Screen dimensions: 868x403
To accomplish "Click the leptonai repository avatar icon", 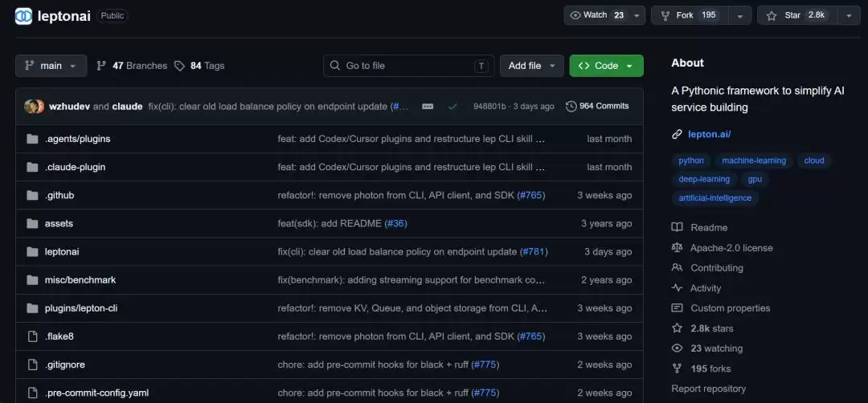I will point(24,16).
